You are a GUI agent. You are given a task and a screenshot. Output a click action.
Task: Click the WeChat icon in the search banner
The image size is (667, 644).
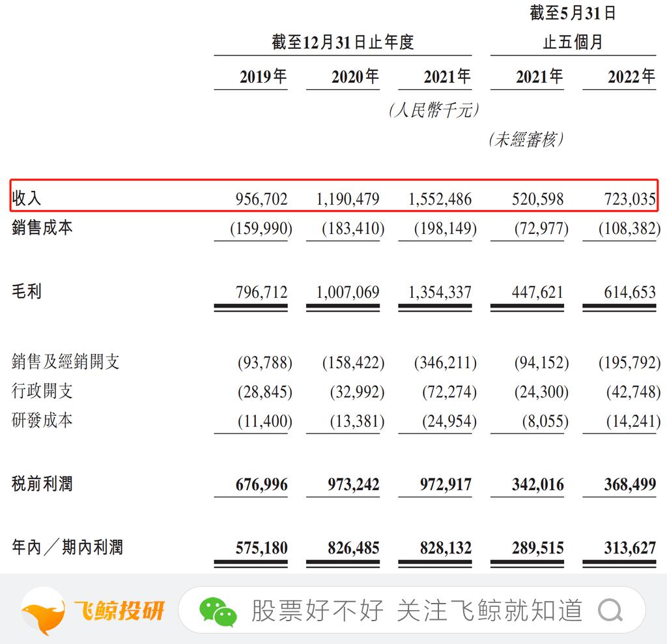pos(218,611)
